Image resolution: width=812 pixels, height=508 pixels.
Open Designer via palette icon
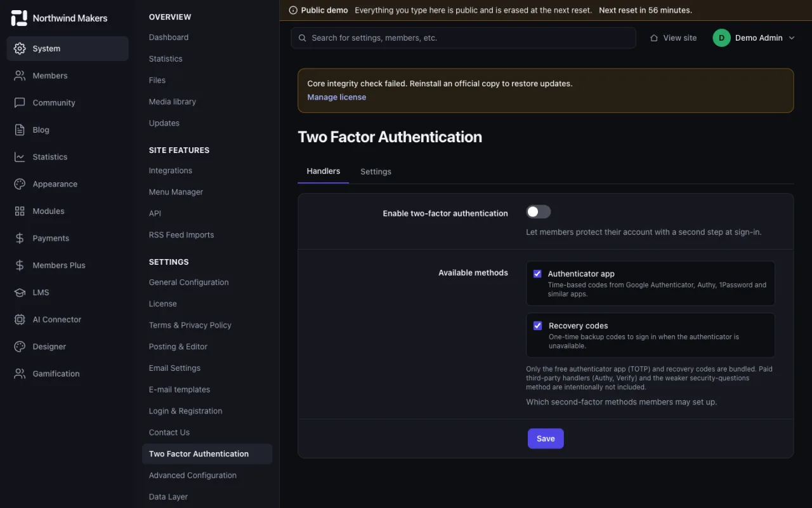20,347
